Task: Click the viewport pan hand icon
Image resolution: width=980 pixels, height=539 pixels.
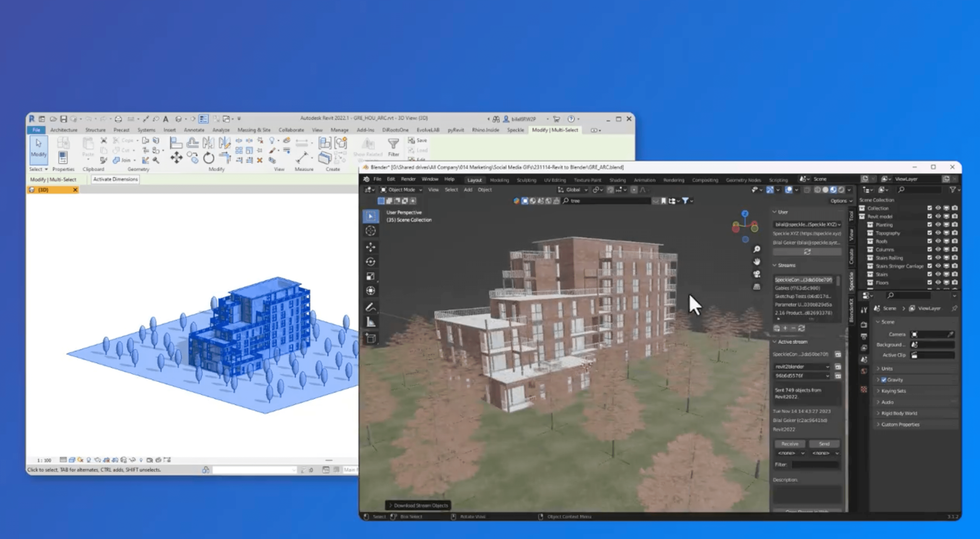Action: (757, 261)
